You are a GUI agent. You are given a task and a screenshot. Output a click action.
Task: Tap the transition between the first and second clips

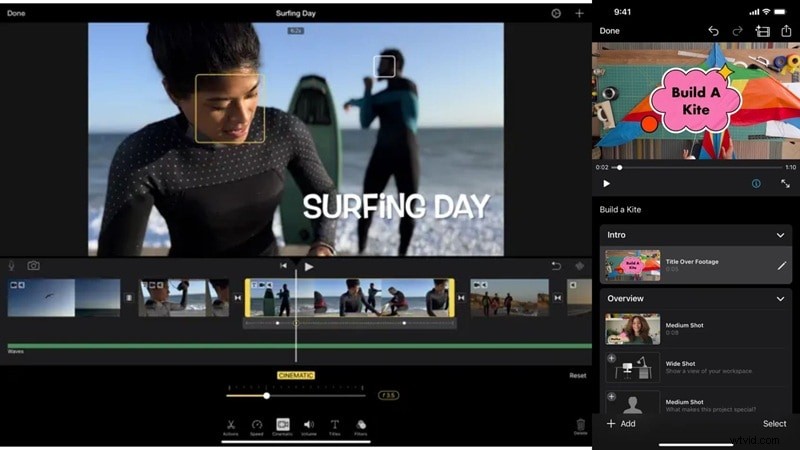[x=129, y=298]
